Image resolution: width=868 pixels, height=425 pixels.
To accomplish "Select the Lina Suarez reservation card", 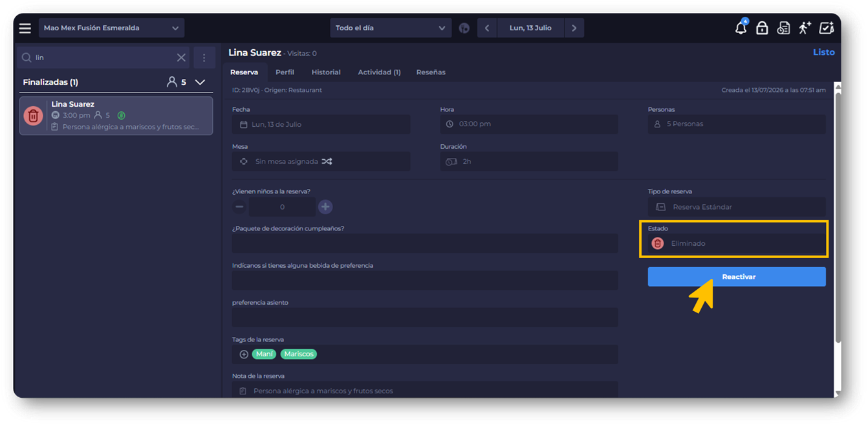I will pos(116,116).
